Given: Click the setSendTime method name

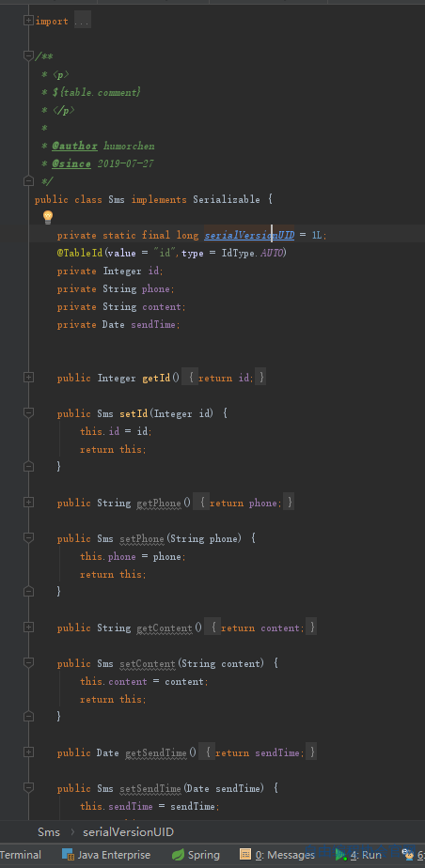Looking at the screenshot, I should pyautogui.click(x=150, y=788).
